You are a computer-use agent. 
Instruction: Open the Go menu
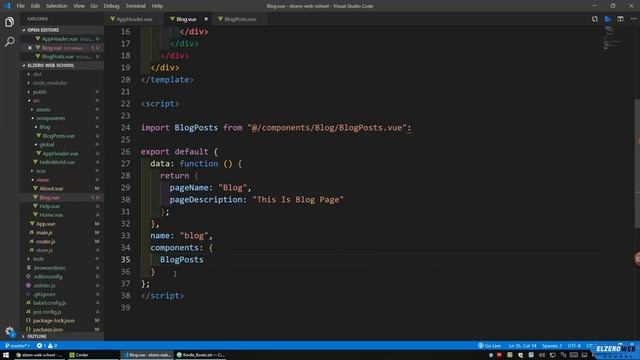point(94,6)
